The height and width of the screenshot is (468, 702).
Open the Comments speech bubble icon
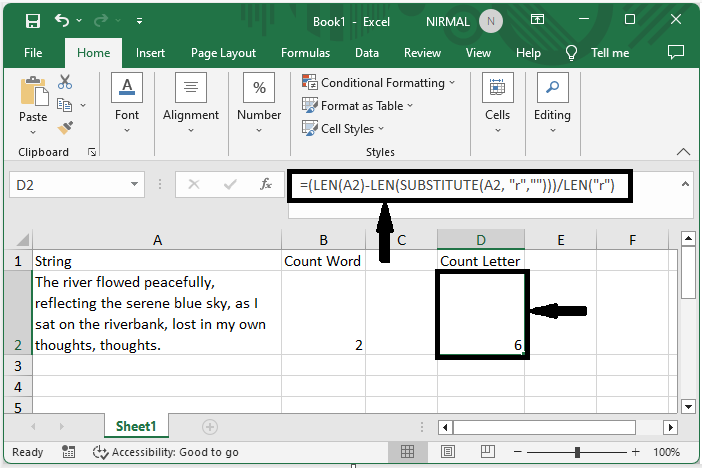[x=676, y=52]
